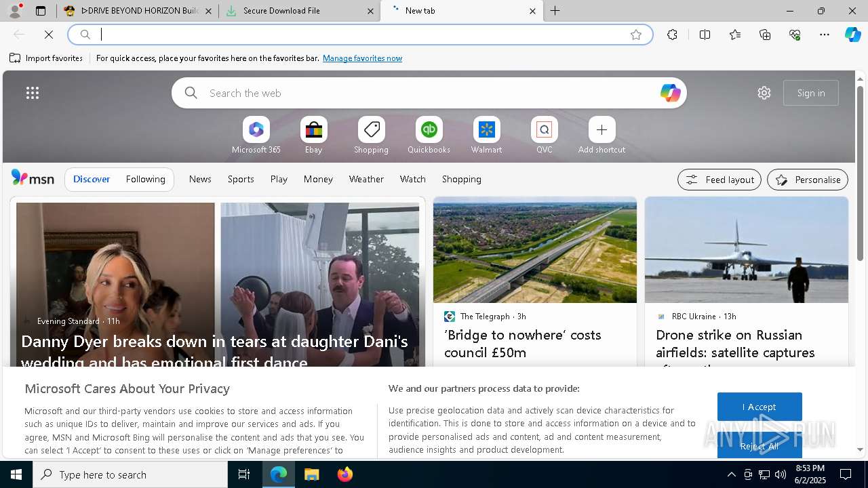Click 'Bridge to nowhere' costs council headline
The width and height of the screenshot is (868, 488).
pos(522,344)
